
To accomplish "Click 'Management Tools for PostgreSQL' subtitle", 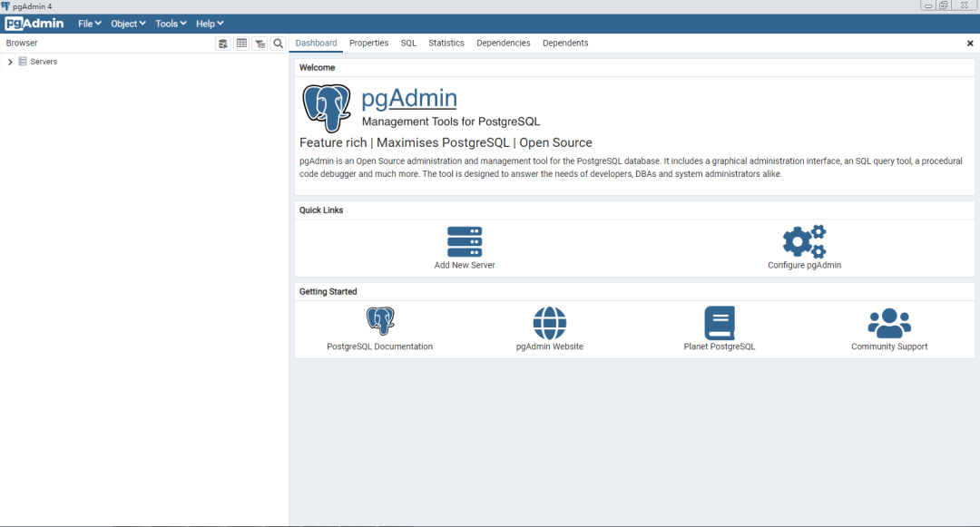I will (451, 122).
